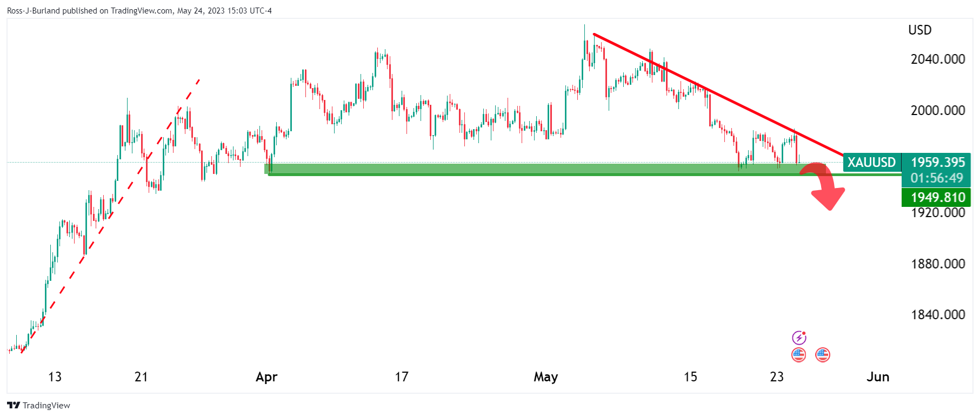Screen dimensions: 980x417
Task: Open the US flag event nearest Jun
Action: [822, 355]
